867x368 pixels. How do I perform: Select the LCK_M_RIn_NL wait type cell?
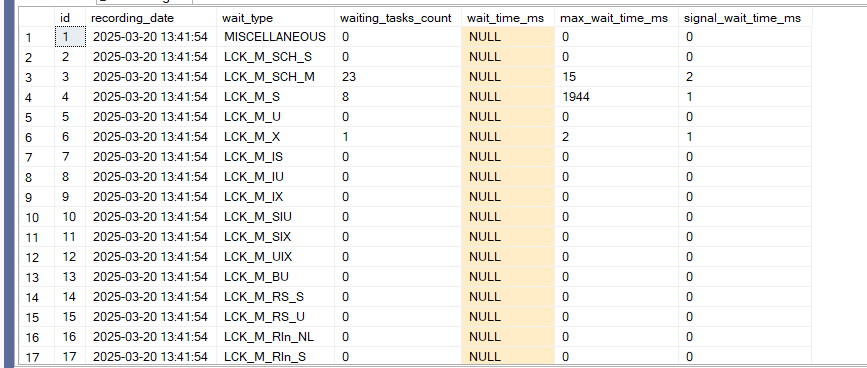tap(275, 337)
